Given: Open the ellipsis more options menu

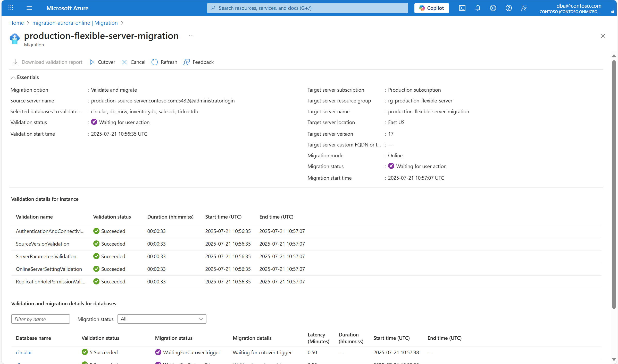Looking at the screenshot, I should [x=191, y=36].
